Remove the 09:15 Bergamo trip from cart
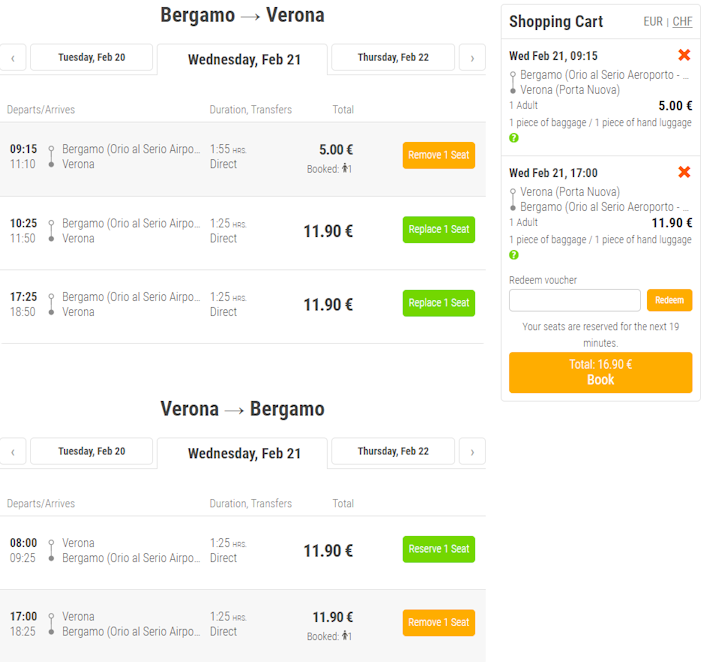Viewport: 704px width, 662px height. click(x=684, y=55)
